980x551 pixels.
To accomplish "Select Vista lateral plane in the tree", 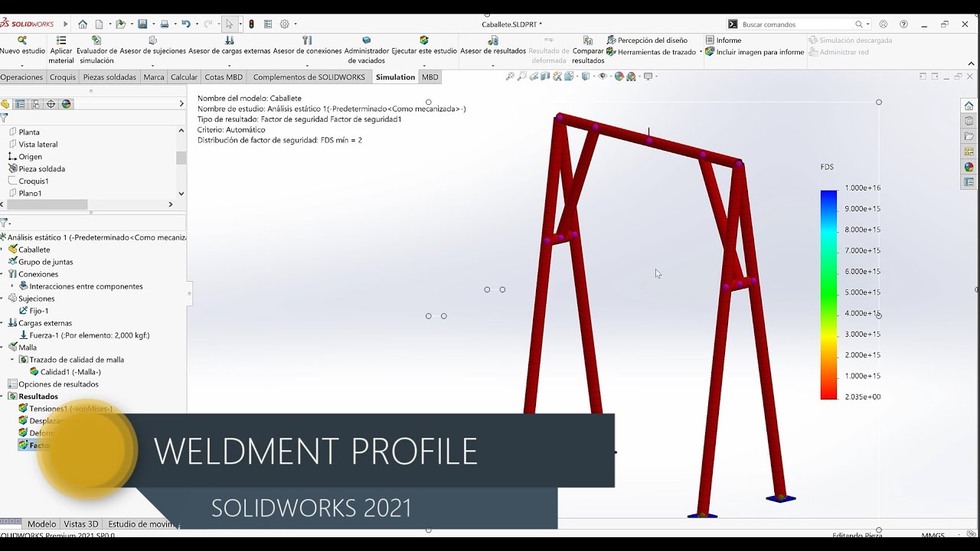I will pos(38,145).
